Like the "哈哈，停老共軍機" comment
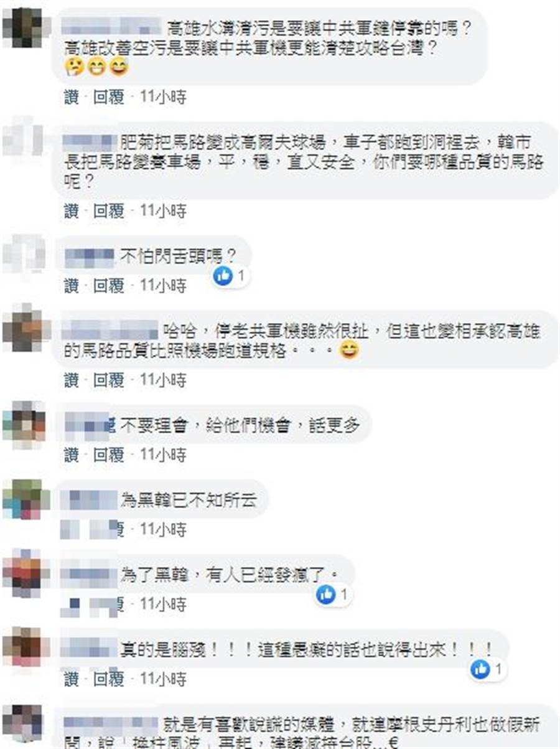This screenshot has height=749, width=560. 72,380
